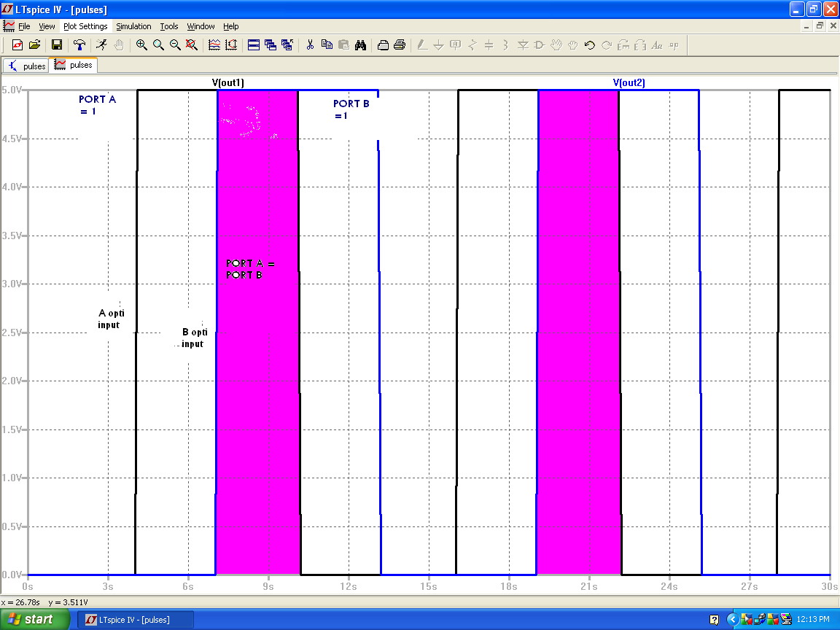Switch to the pulses waveform tab

pyautogui.click(x=73, y=65)
